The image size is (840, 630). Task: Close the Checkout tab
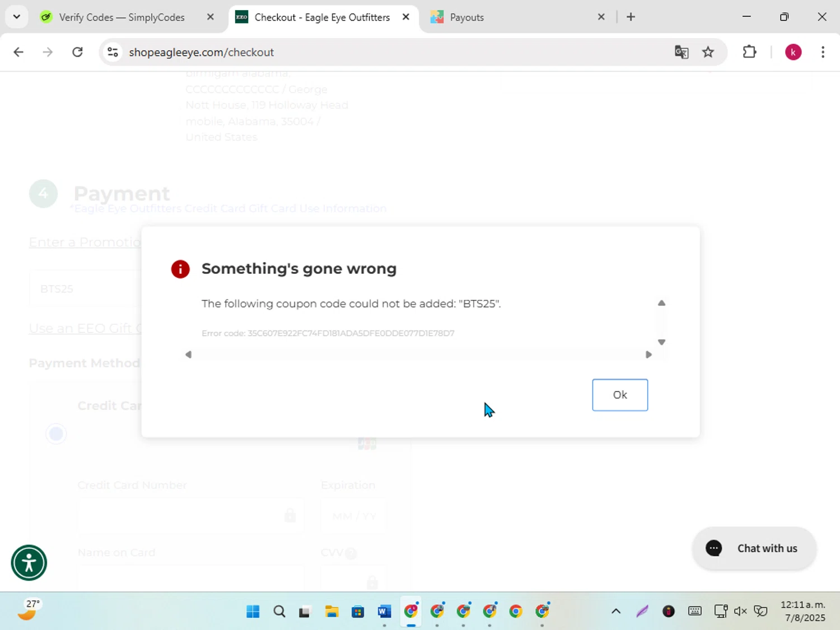tap(406, 17)
